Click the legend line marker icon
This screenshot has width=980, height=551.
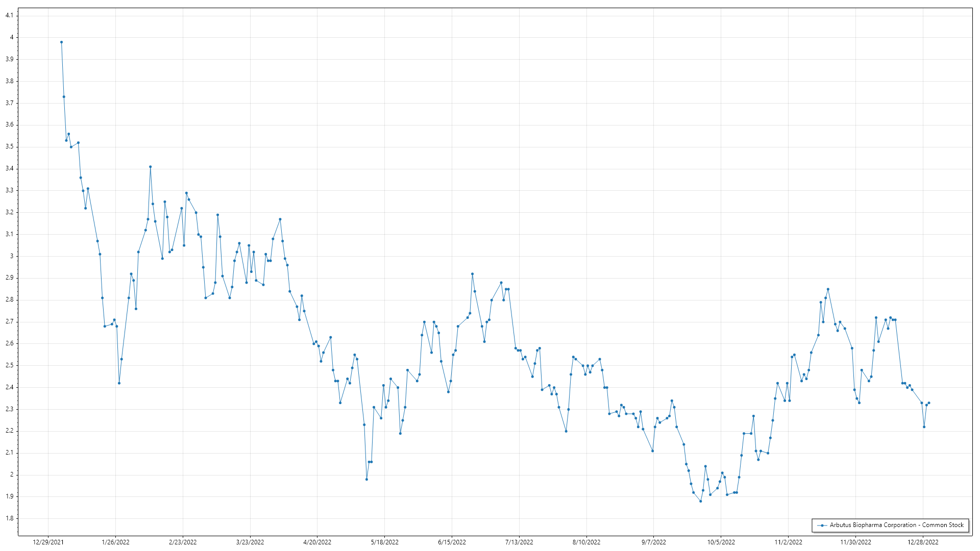[822, 525]
